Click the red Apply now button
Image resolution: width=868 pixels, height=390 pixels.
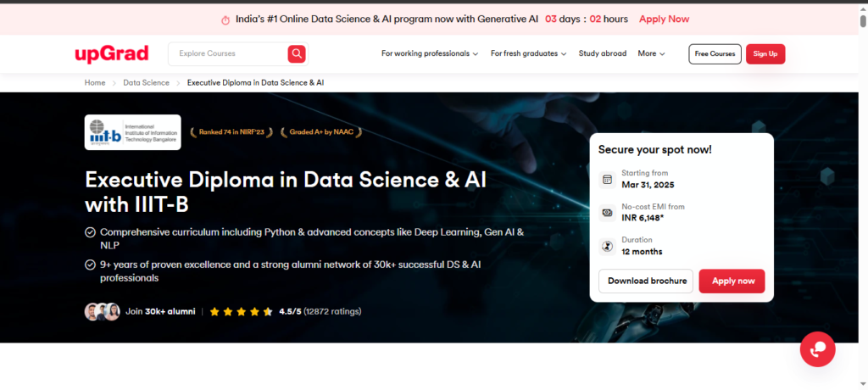(732, 281)
